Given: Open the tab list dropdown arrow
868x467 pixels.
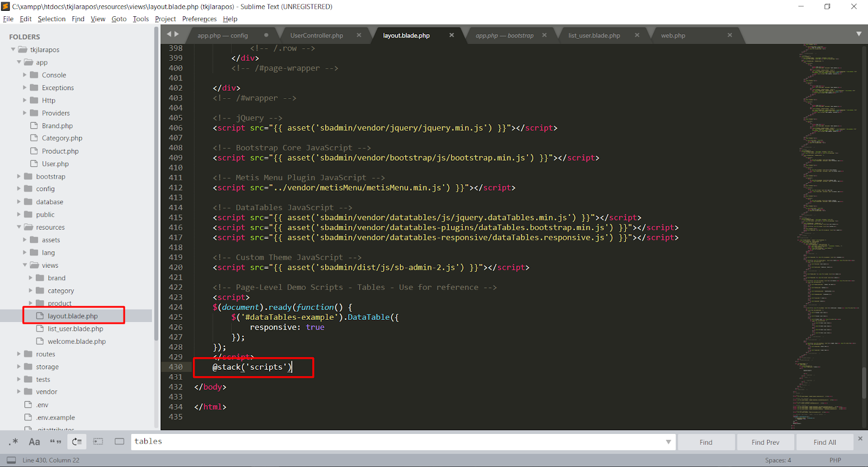Looking at the screenshot, I should point(859,34).
